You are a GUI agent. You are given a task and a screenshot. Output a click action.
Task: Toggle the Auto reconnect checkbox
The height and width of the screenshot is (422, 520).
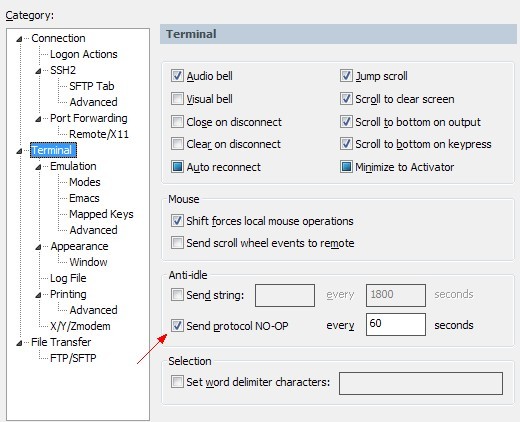coord(177,167)
